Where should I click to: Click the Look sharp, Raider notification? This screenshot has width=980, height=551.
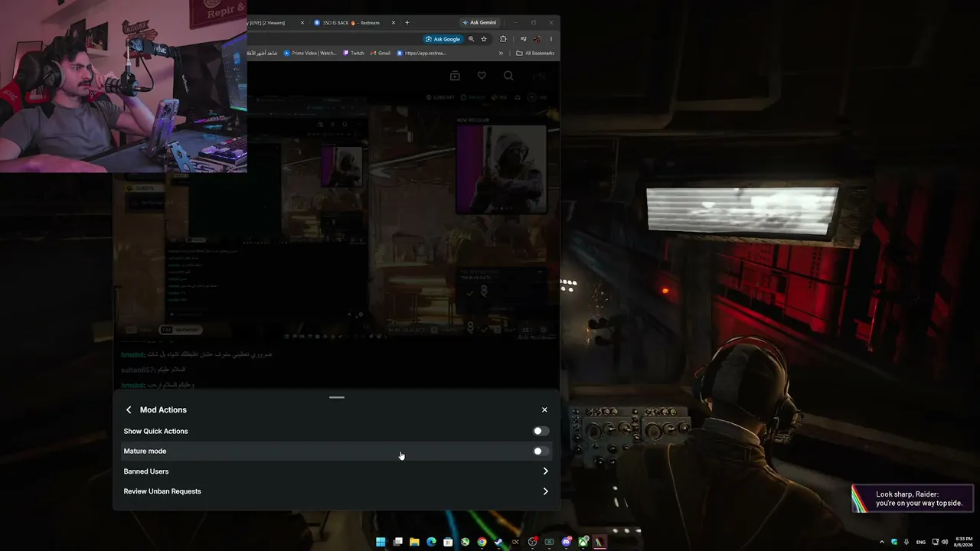(913, 498)
